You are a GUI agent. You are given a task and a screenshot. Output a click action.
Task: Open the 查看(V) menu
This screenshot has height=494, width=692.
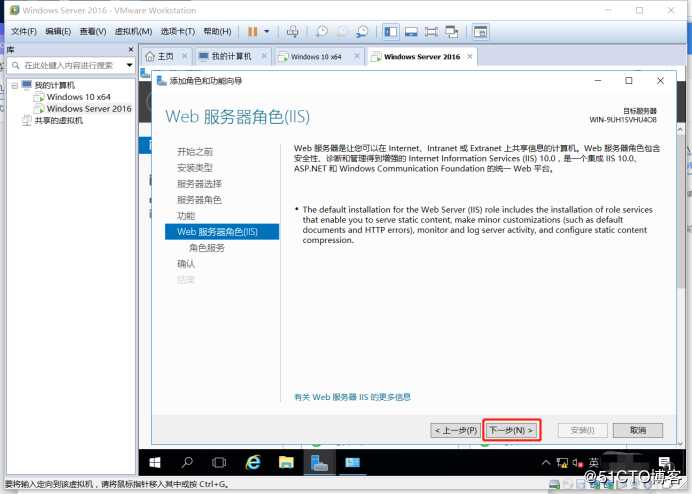[93, 32]
